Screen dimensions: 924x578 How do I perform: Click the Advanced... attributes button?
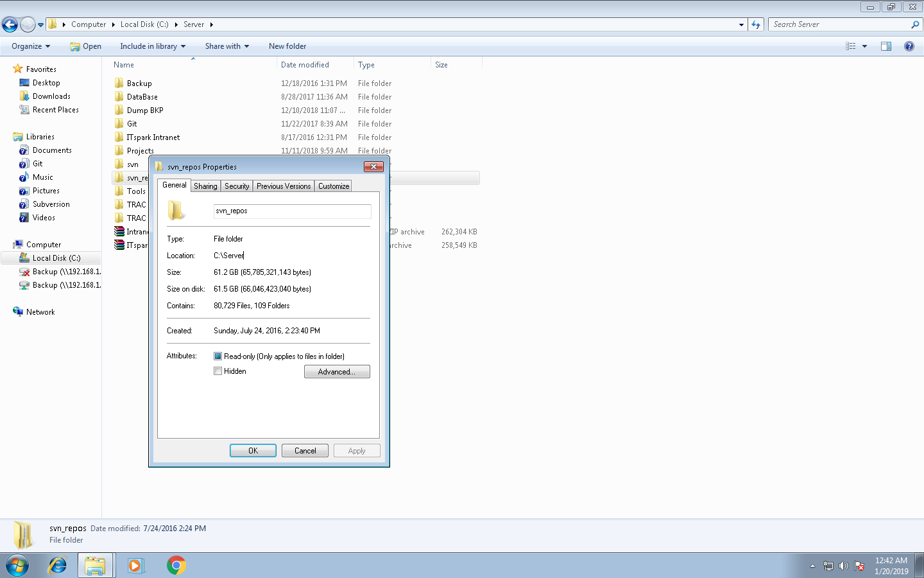tap(337, 372)
